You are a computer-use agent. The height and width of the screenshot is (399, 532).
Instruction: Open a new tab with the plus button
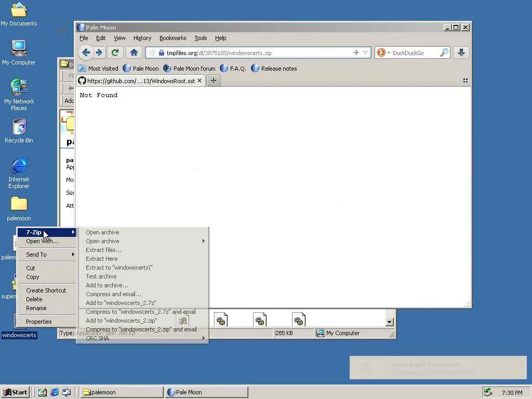(214, 81)
